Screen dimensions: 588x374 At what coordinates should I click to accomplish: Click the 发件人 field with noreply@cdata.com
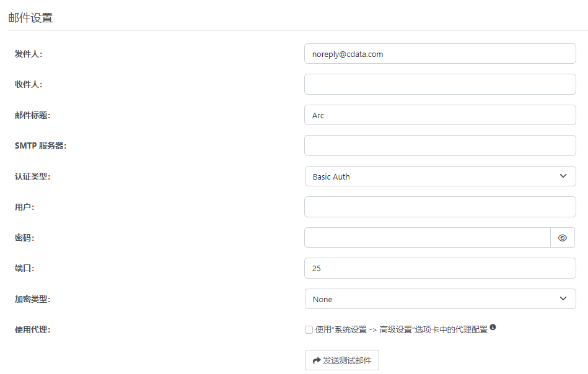click(x=440, y=54)
